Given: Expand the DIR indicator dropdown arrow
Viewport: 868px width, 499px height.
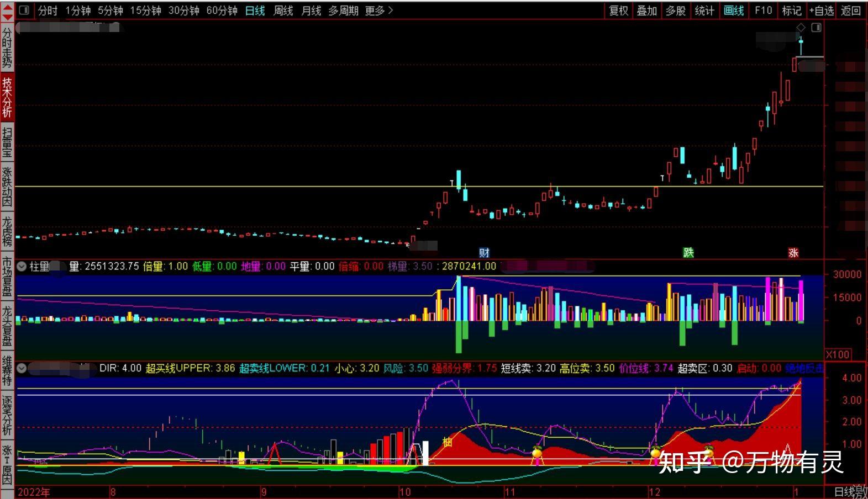Looking at the screenshot, I should (x=22, y=368).
